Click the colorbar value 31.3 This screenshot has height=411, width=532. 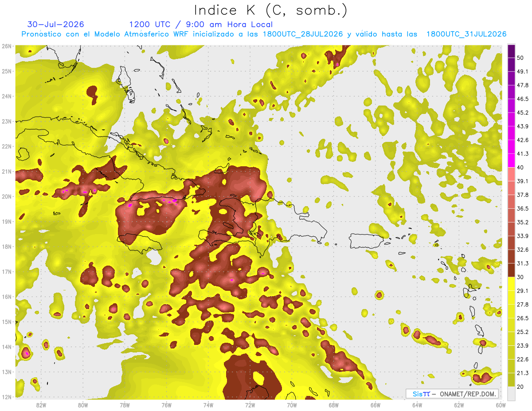(523, 263)
